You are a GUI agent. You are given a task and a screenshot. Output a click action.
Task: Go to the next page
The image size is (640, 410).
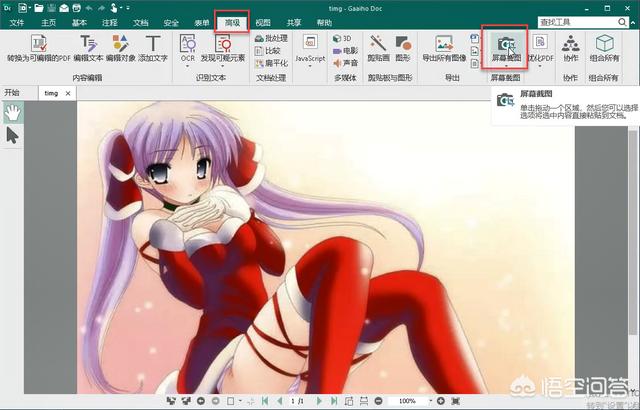click(x=319, y=401)
